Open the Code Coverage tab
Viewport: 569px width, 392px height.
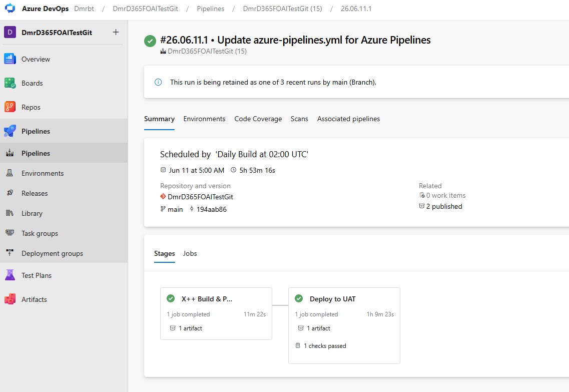click(x=258, y=119)
